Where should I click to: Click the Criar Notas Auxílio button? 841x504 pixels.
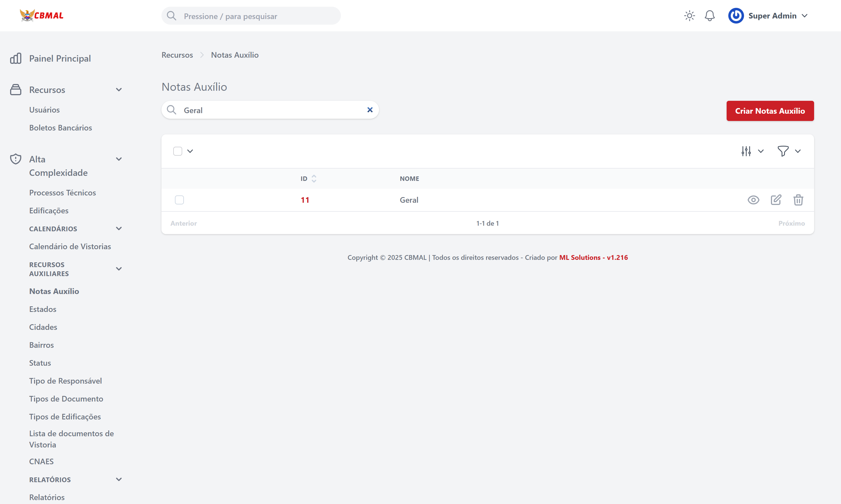770,111
